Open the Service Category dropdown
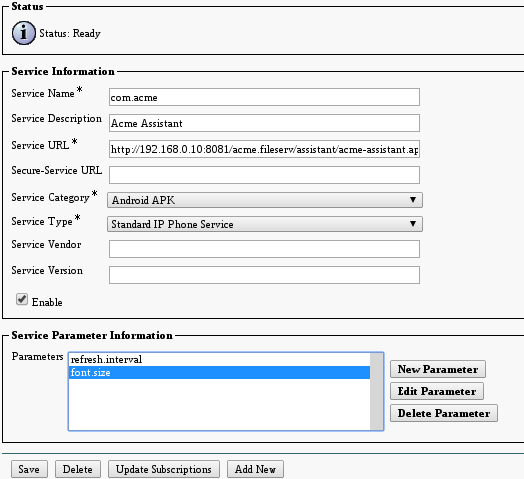The height and width of the screenshot is (479, 524). [265, 200]
